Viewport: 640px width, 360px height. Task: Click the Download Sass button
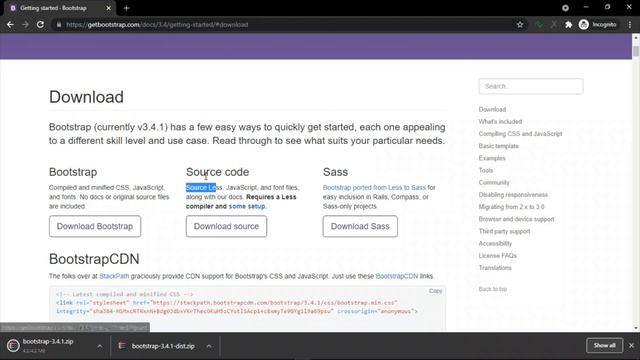click(360, 226)
